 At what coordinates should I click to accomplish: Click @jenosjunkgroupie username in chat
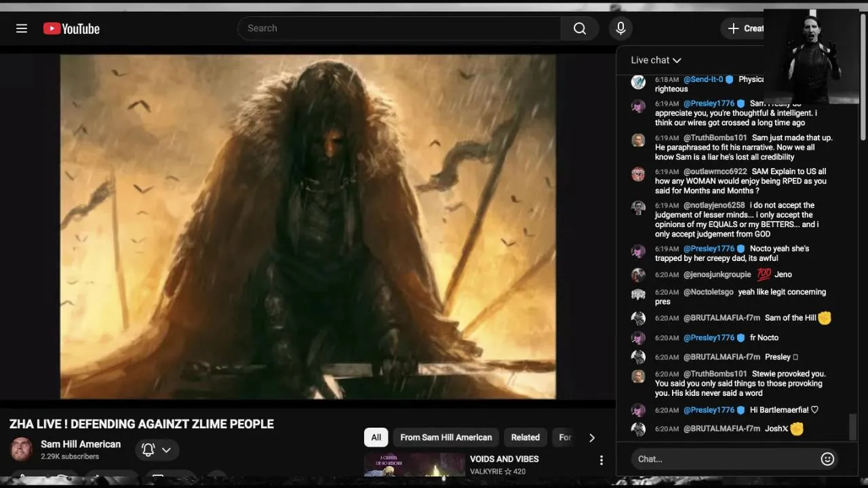717,274
